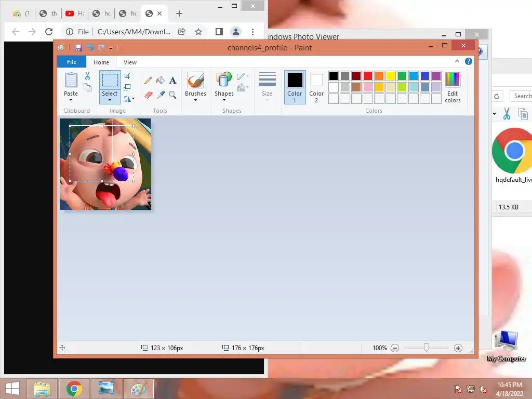Click the Copy icon in Paint clipboard
Screen dimensions: 532x399
coord(87,87)
